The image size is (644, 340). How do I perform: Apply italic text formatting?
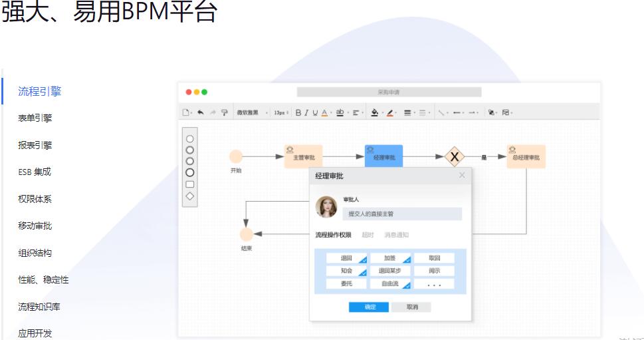[306, 112]
